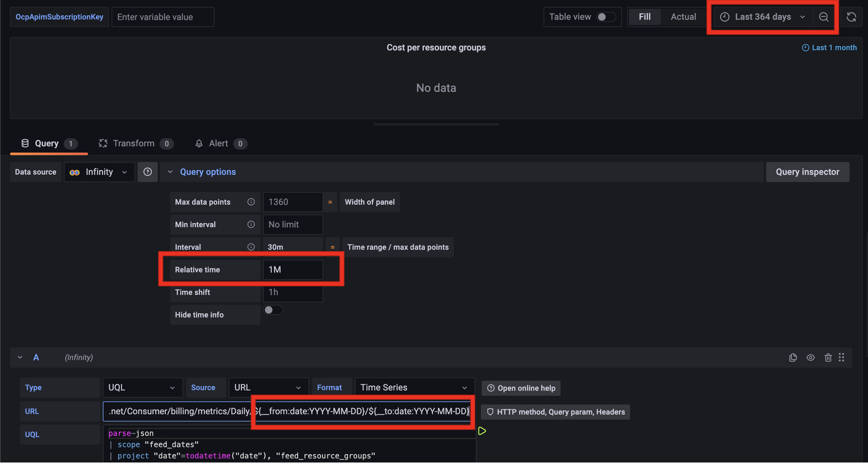
Task: Switch to the Transform tab
Action: 134,143
